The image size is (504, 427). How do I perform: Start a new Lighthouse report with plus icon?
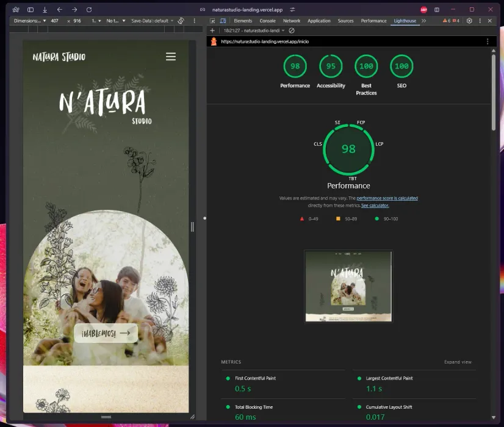click(212, 30)
